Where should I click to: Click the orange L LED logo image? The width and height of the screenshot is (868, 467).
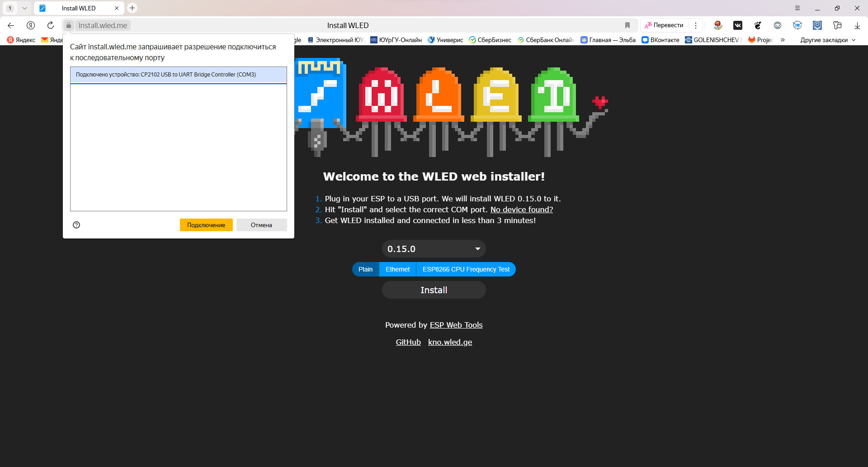tap(439, 95)
